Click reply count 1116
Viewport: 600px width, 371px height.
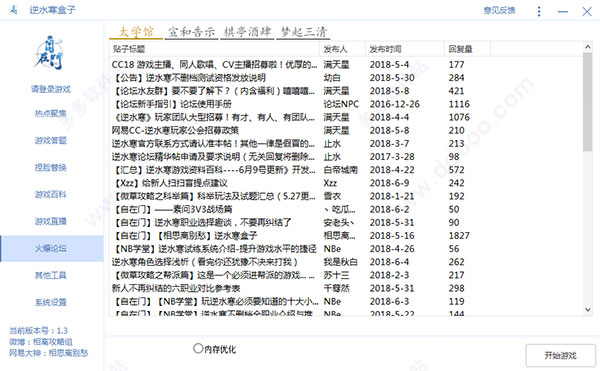[459, 104]
